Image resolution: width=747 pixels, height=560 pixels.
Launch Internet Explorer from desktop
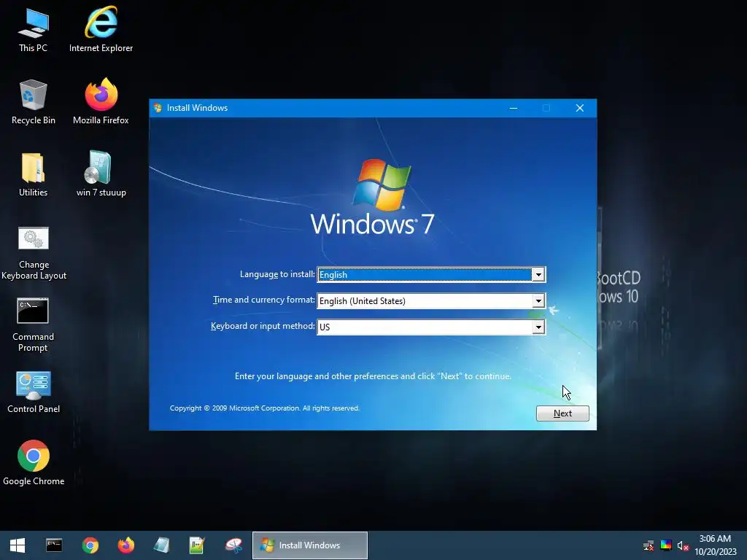pyautogui.click(x=101, y=29)
